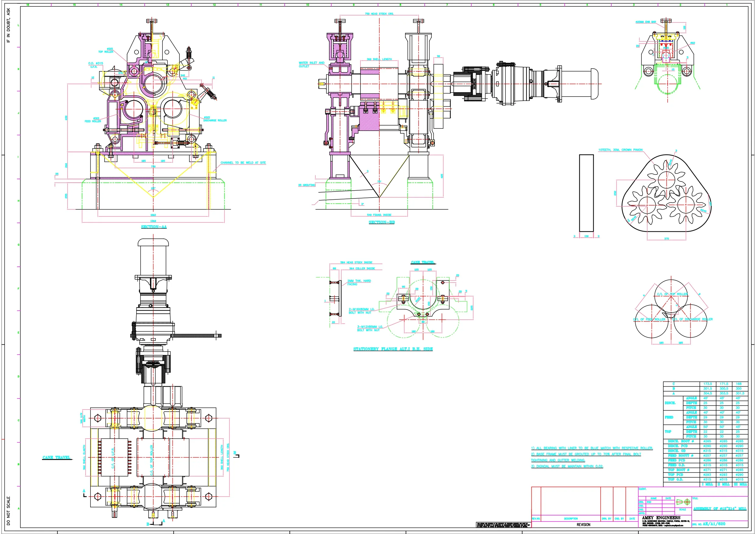Click note 1 about ALL BEARING WITH LINER
Viewport: 756px width, 534px height.
click(592, 448)
